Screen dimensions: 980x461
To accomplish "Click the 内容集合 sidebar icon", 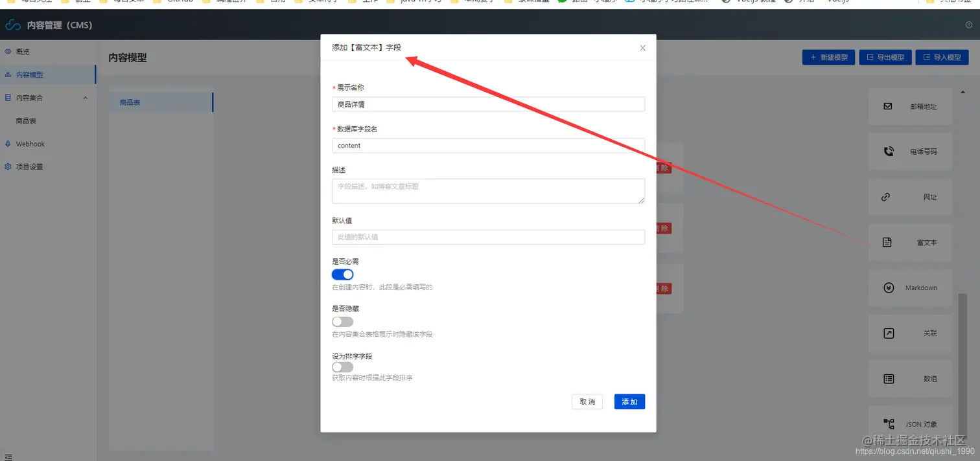I will tap(8, 98).
